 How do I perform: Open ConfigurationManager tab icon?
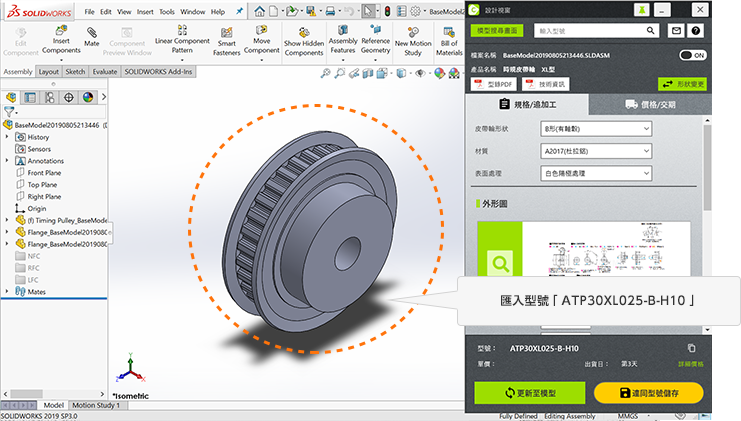(50, 97)
